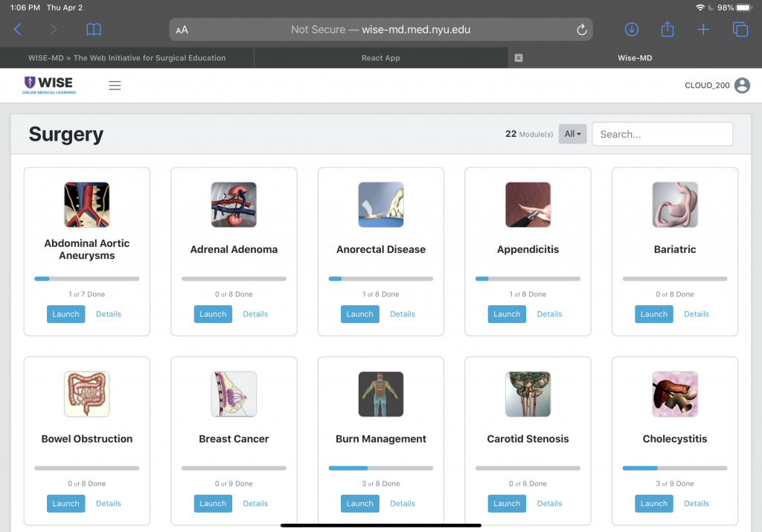Screen dimensions: 762x532
Task: Click the Cholecystitis progress bar
Action: pos(674,469)
